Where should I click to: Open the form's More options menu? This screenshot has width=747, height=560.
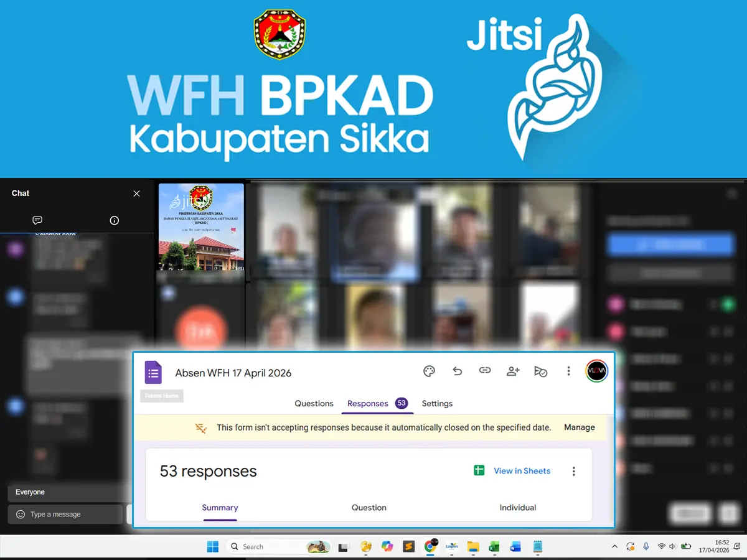568,371
